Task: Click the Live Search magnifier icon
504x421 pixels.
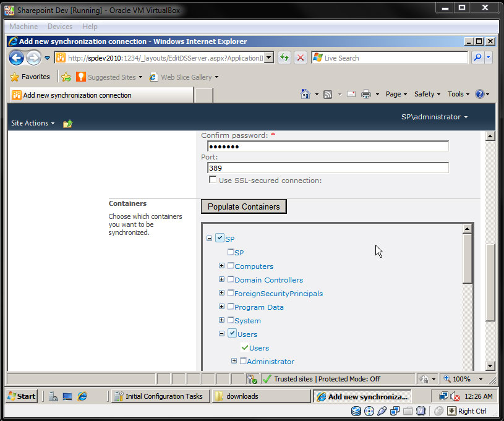Action: (477, 57)
